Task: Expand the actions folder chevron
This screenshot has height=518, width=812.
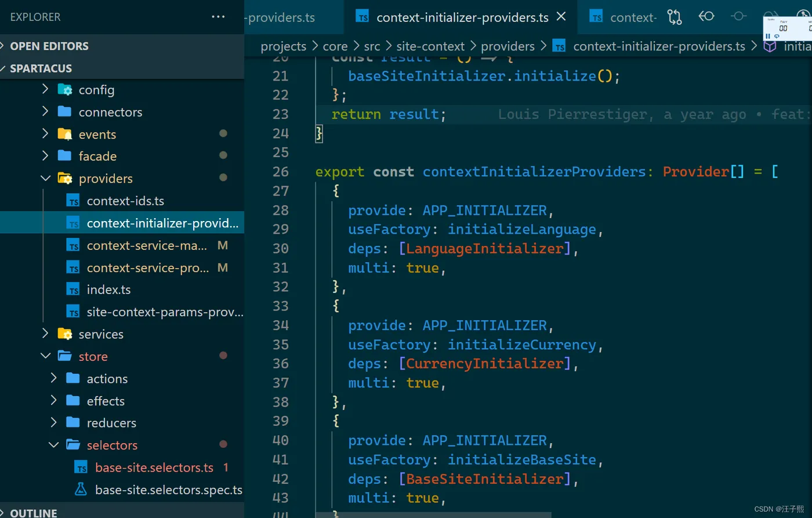Action: click(x=54, y=378)
